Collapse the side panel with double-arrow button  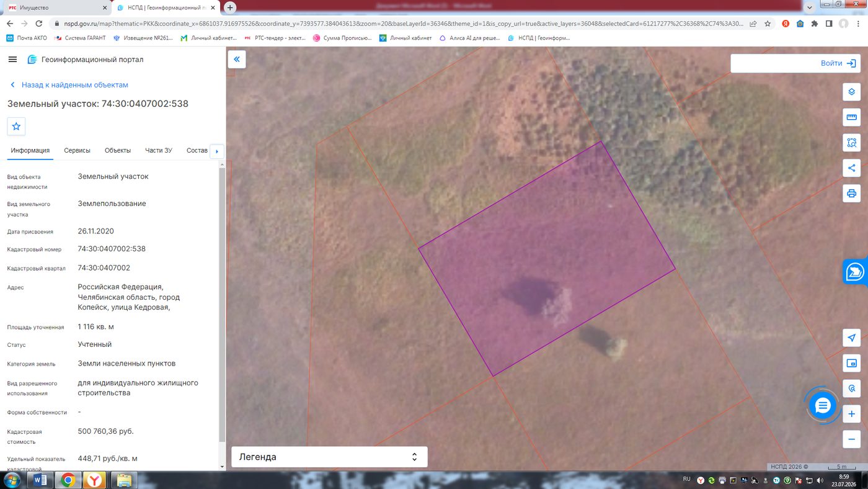pyautogui.click(x=237, y=60)
